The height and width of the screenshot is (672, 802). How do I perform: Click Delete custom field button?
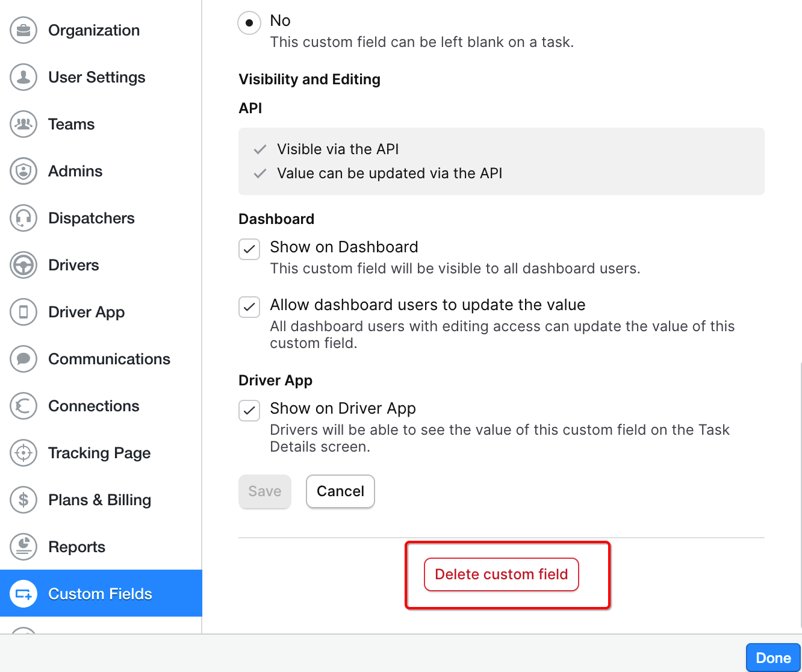(502, 574)
